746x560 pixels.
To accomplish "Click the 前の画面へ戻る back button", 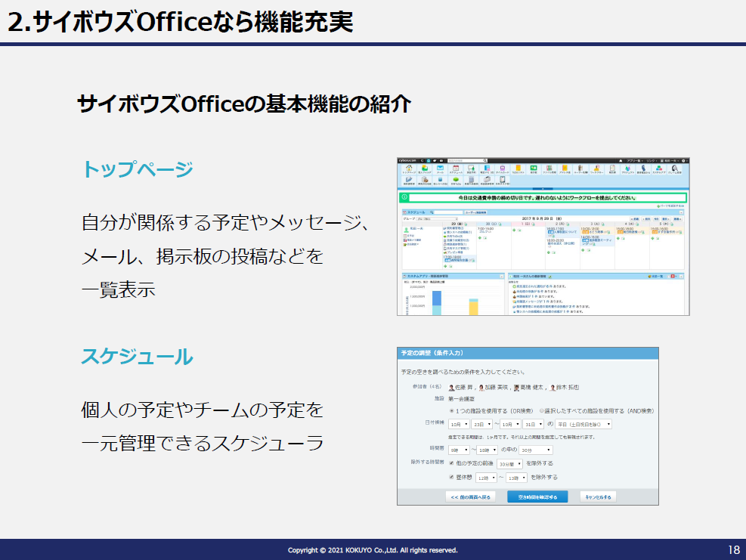I will click(x=471, y=497).
